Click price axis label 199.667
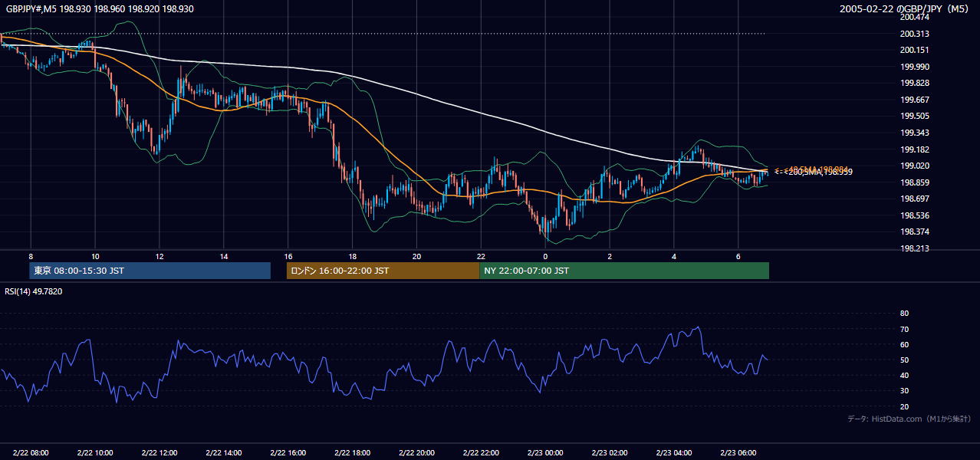This screenshot has width=980, height=460. pyautogui.click(x=915, y=100)
